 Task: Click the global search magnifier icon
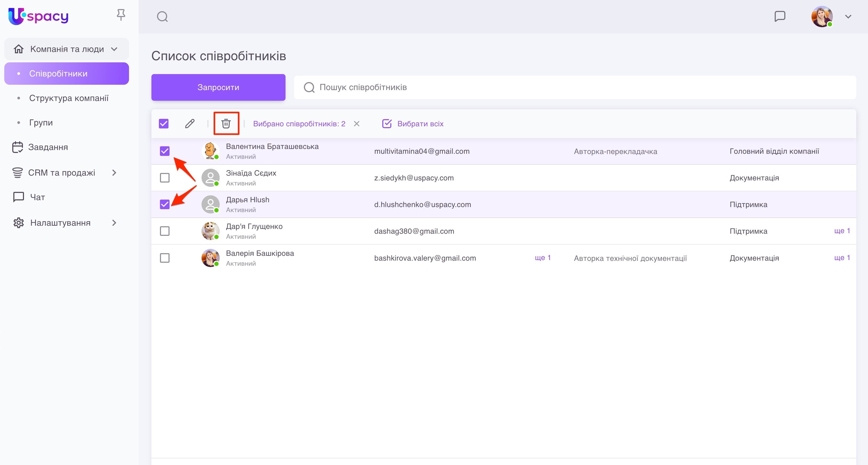tap(162, 17)
